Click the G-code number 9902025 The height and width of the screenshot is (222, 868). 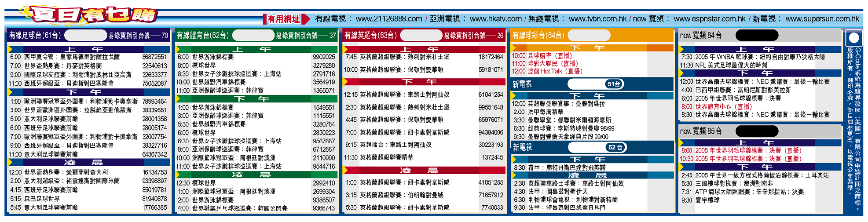[x=324, y=57]
